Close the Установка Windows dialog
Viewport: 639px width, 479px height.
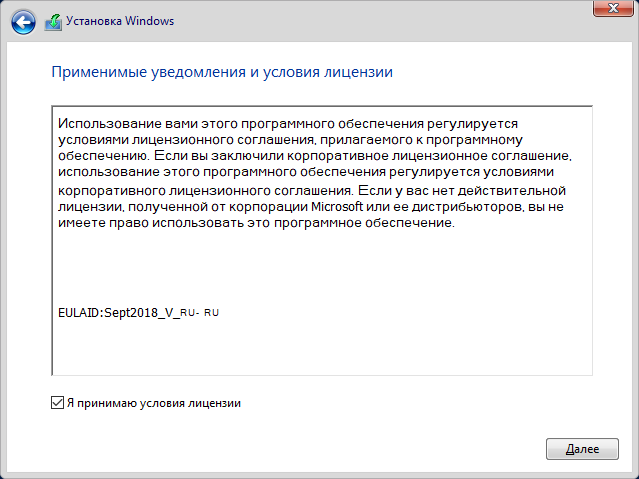tap(613, 8)
